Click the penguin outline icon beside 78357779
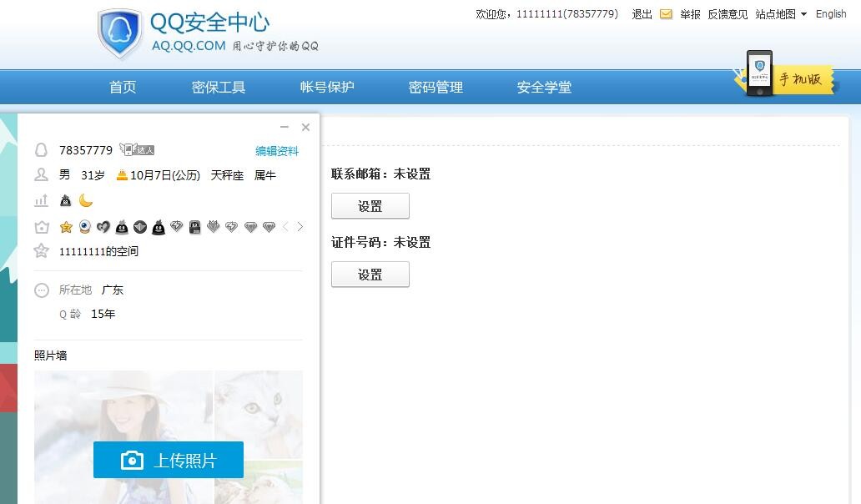The height and width of the screenshot is (504, 861). (x=41, y=150)
